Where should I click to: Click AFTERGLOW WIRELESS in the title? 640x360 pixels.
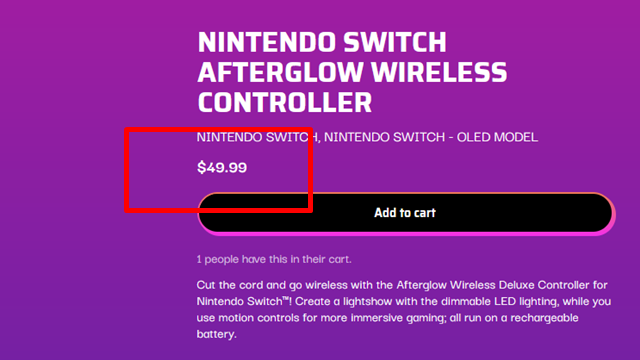click(352, 72)
